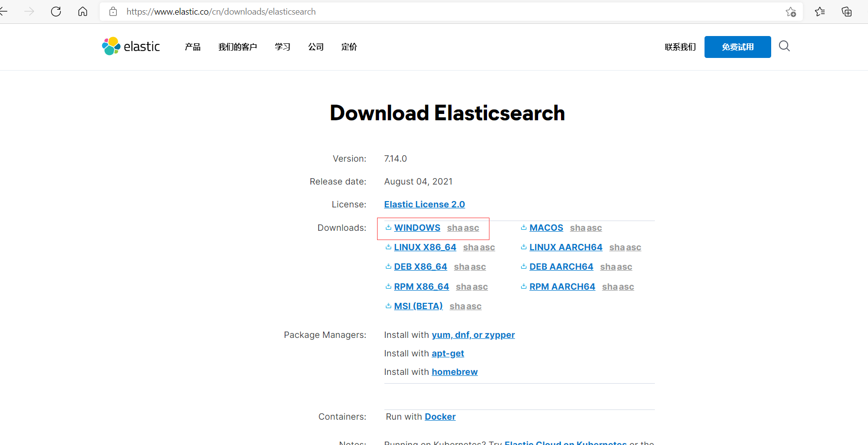Open asc signature for LINUX AARCH64
This screenshot has width=868, height=445.
click(x=633, y=247)
